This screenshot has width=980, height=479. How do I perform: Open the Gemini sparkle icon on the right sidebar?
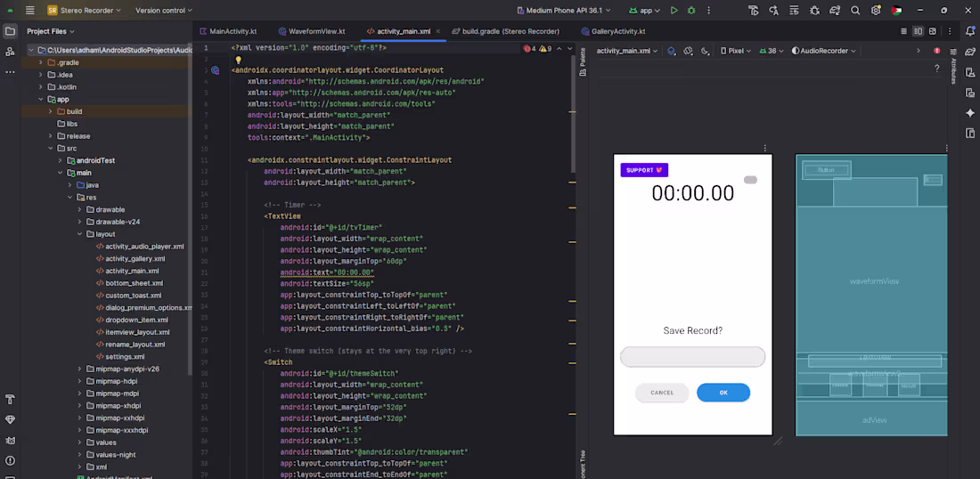970,113
